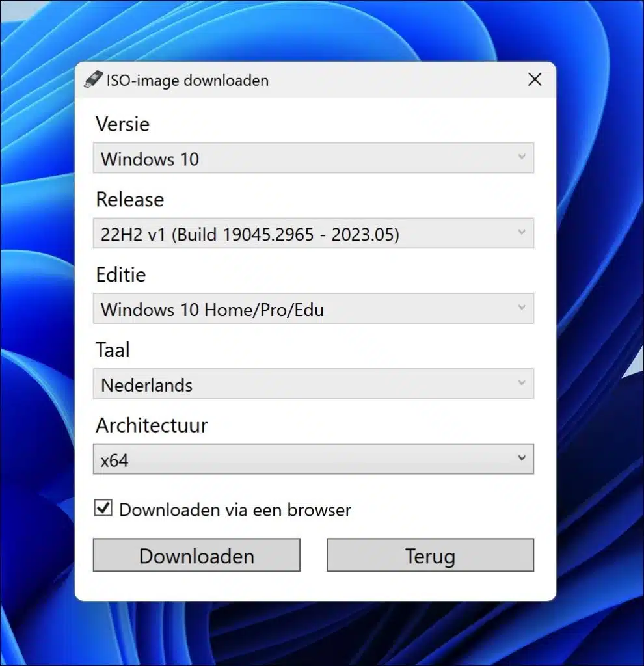Image resolution: width=644 pixels, height=666 pixels.
Task: Click the Downloaden button
Action: (196, 555)
